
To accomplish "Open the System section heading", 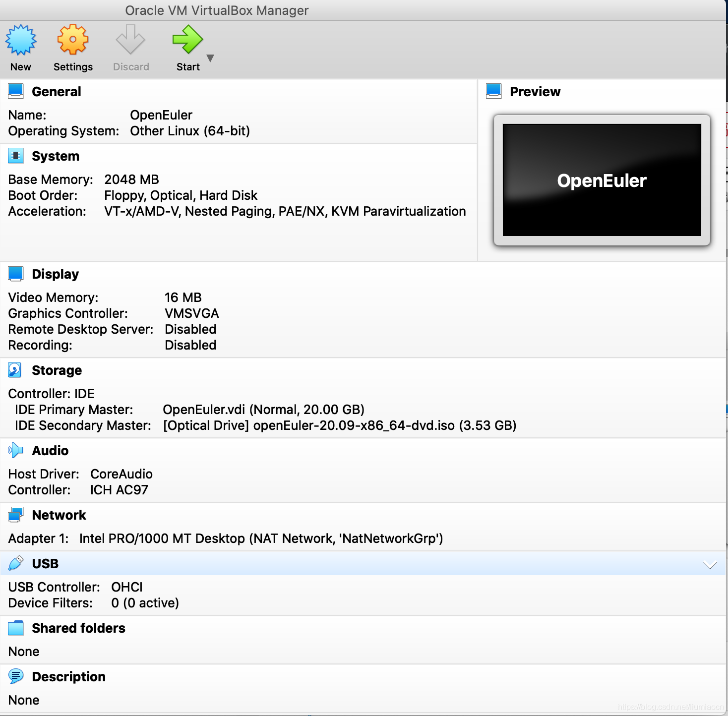I will pos(56,156).
